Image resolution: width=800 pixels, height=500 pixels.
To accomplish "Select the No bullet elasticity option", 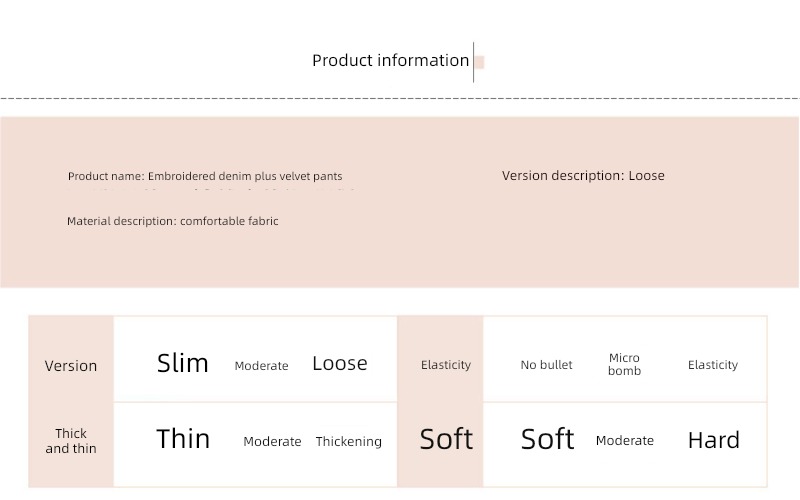I will click(546, 365).
